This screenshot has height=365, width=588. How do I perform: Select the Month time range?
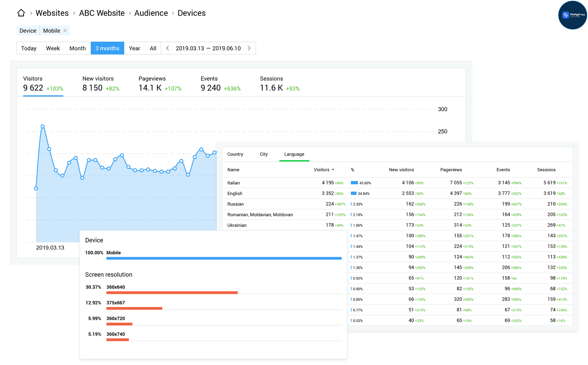[x=78, y=48]
